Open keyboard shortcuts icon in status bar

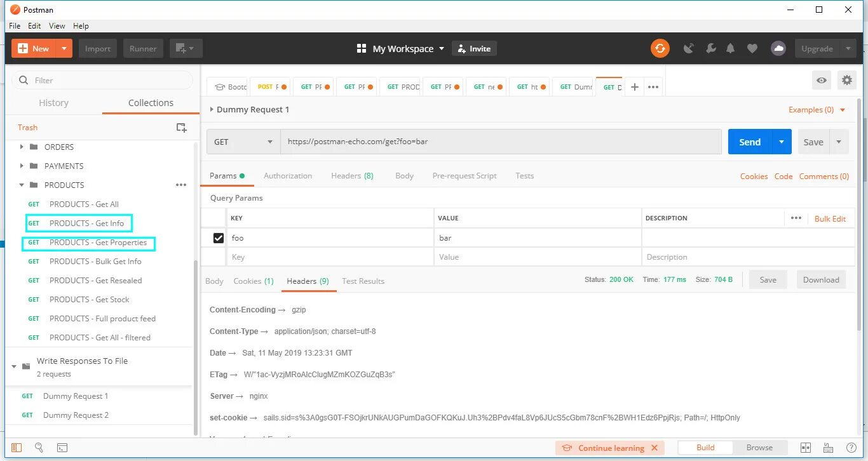click(x=828, y=448)
